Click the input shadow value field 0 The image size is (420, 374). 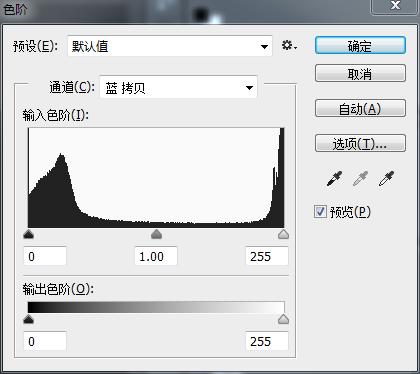(45, 256)
